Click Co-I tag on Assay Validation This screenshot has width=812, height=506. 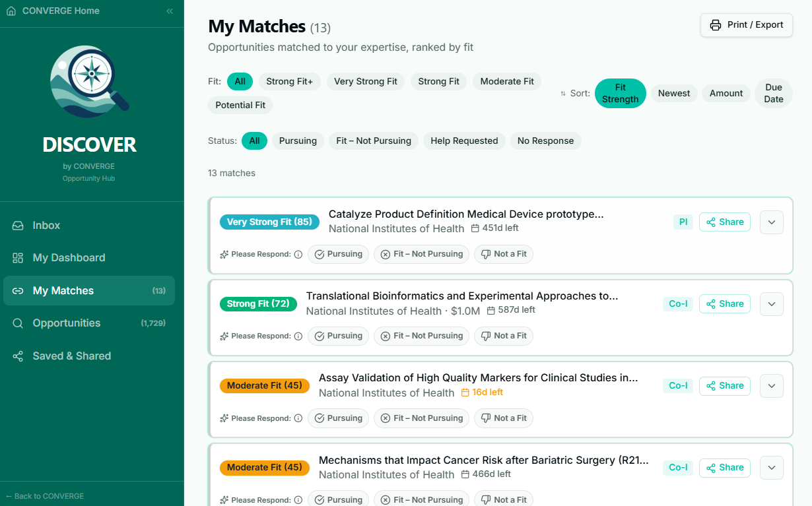[678, 386]
